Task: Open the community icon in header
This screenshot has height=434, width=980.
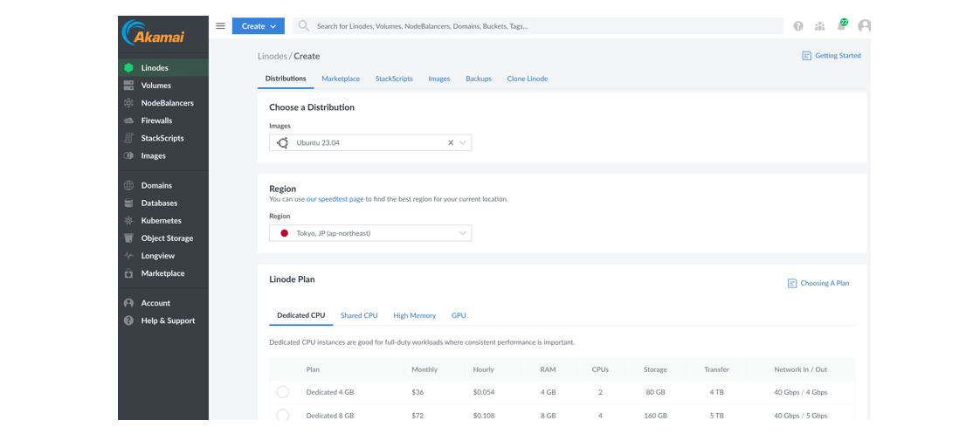Action: (819, 26)
